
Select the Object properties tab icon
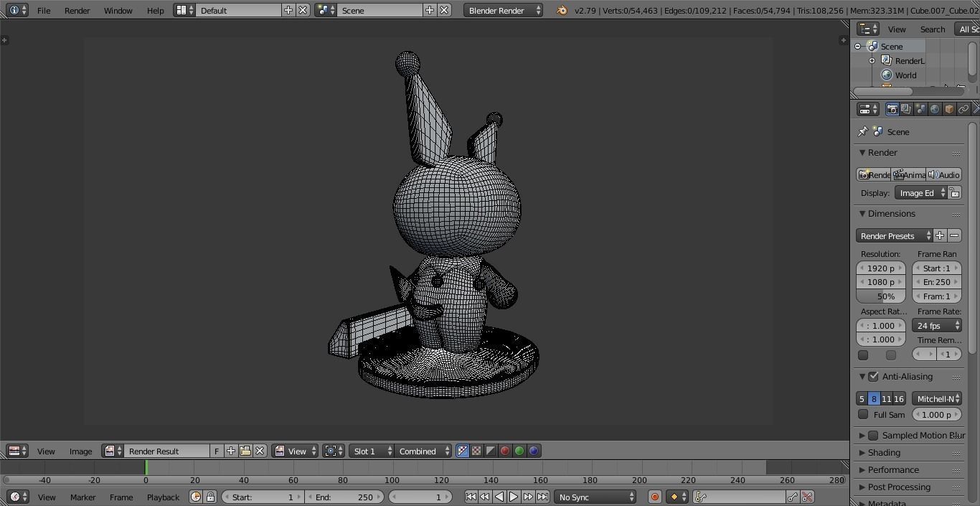(949, 109)
